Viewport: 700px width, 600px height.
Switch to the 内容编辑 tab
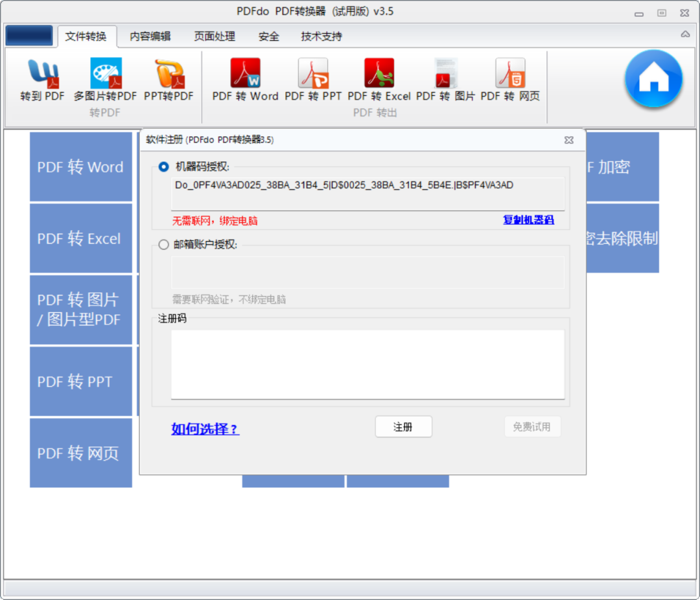149,37
